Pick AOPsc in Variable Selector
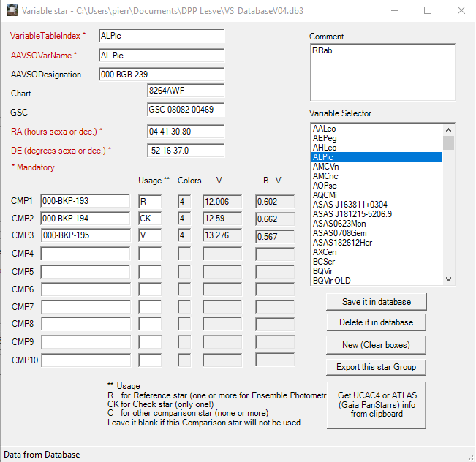Screen dimensions: 476x462 click(377, 186)
